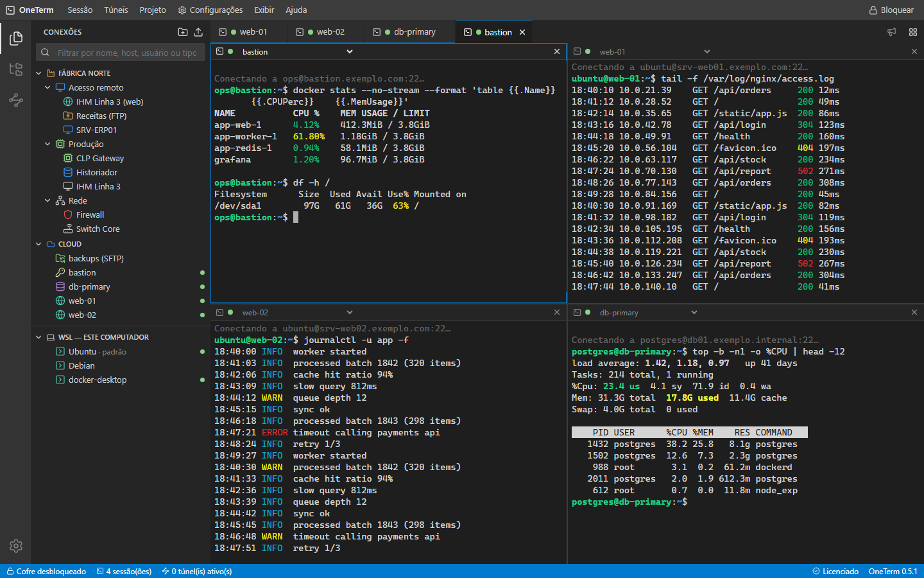Screen dimensions: 924x578
Task: Click the broadcast input megaphone icon
Action: 892,32
